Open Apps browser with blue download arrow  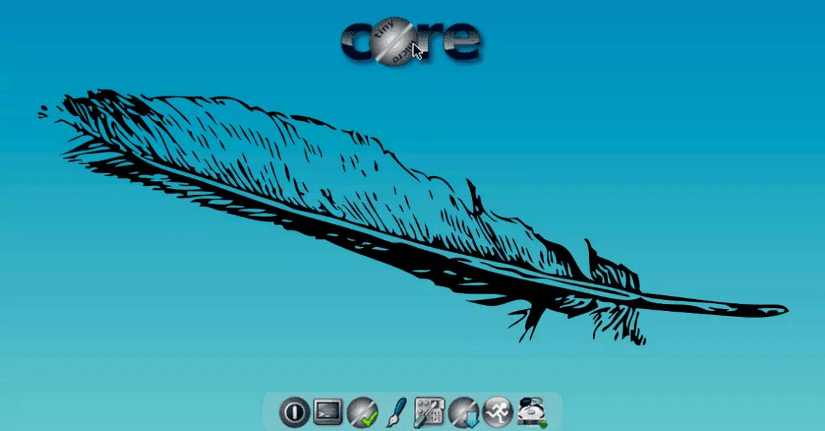coord(464,412)
